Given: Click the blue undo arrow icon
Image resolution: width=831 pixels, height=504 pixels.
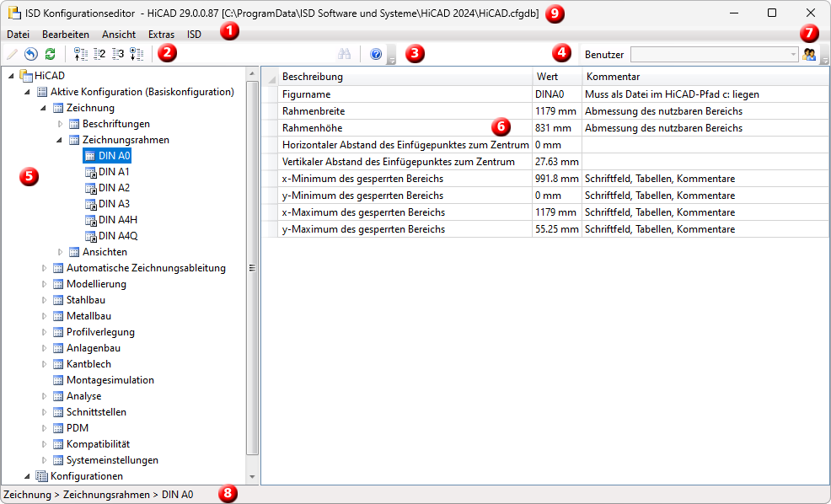Looking at the screenshot, I should [31, 54].
